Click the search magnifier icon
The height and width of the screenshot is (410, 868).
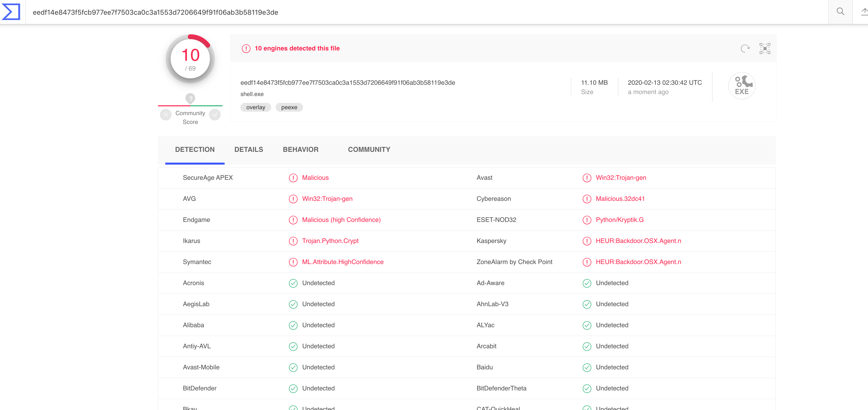[840, 12]
